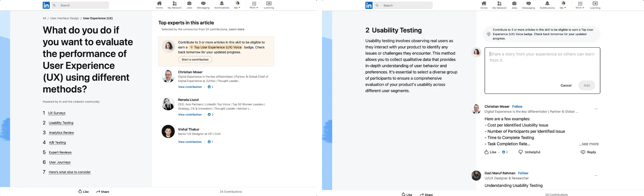Open User Experience (UX) breadcrumb
The height and width of the screenshot is (196, 644).
(x=98, y=18)
